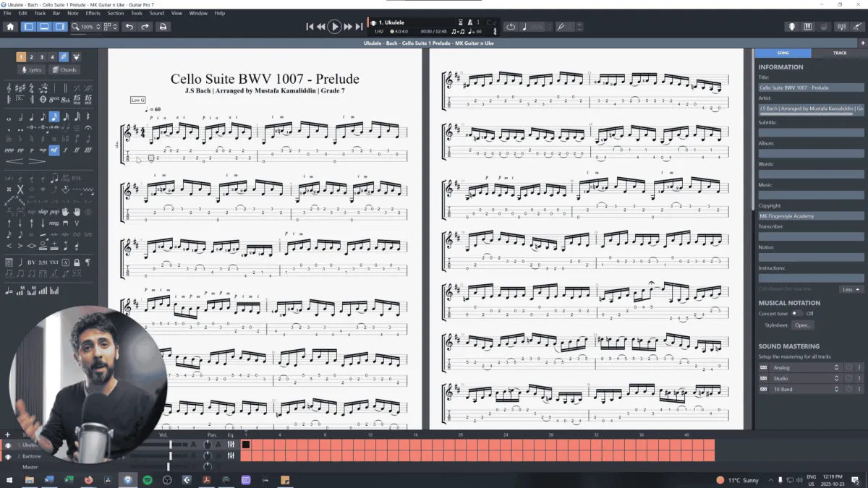Image resolution: width=868 pixels, height=488 pixels.
Task: Click the Lyrics button
Action: tap(31, 70)
